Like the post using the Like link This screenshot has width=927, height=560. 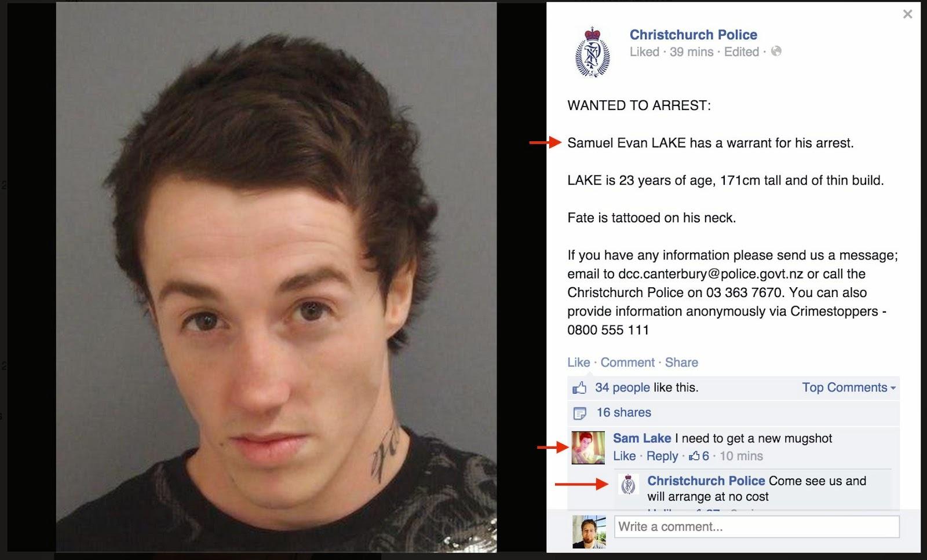pos(578,363)
